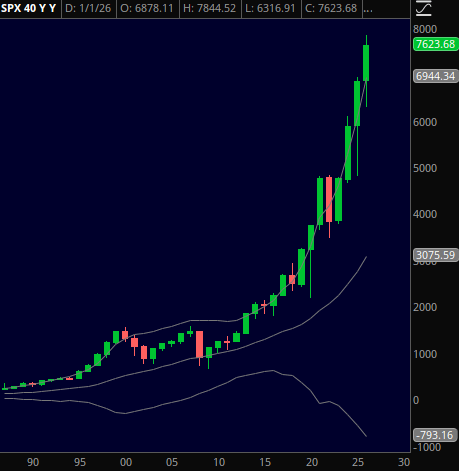This screenshot has height=471, width=459.
Task: Click the open value O: 6878.11
Action: [147, 8]
